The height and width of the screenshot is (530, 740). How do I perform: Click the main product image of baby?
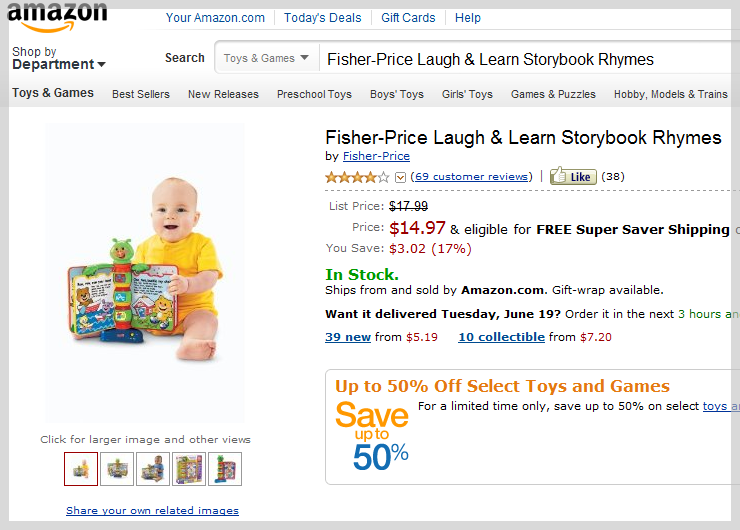(x=145, y=273)
